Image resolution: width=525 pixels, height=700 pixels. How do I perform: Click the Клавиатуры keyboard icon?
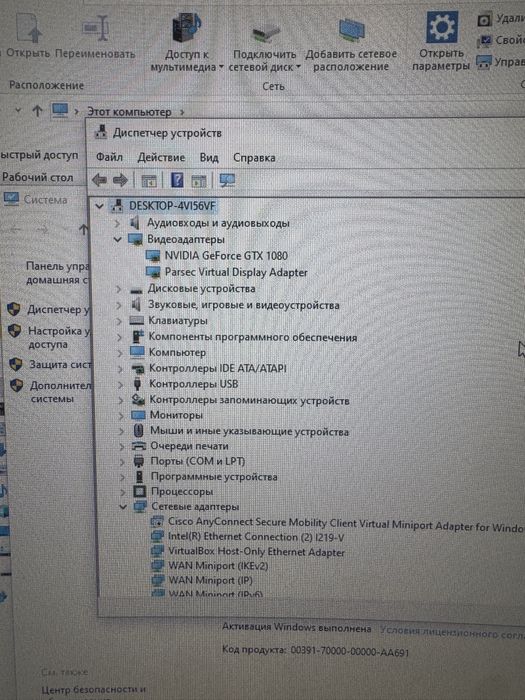click(x=136, y=321)
